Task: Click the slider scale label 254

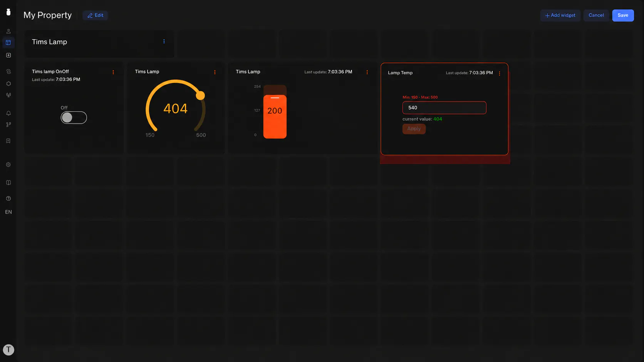Action: (257, 87)
